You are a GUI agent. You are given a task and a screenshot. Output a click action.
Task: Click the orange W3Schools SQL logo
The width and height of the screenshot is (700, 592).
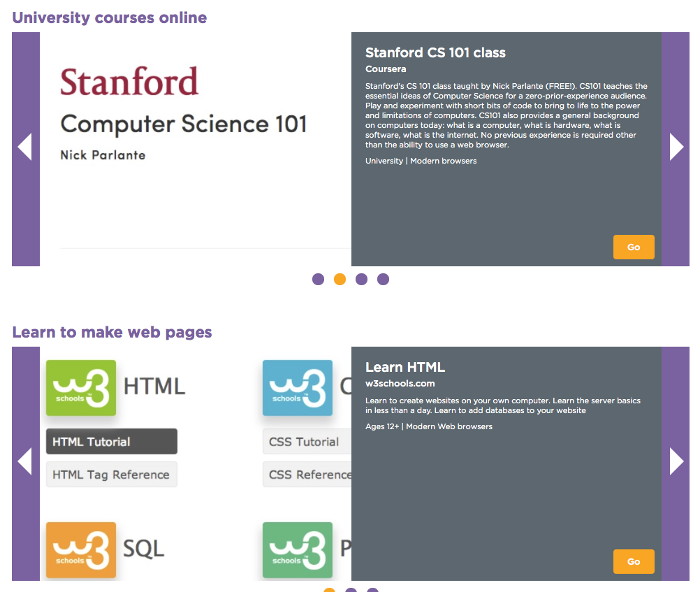point(81,550)
